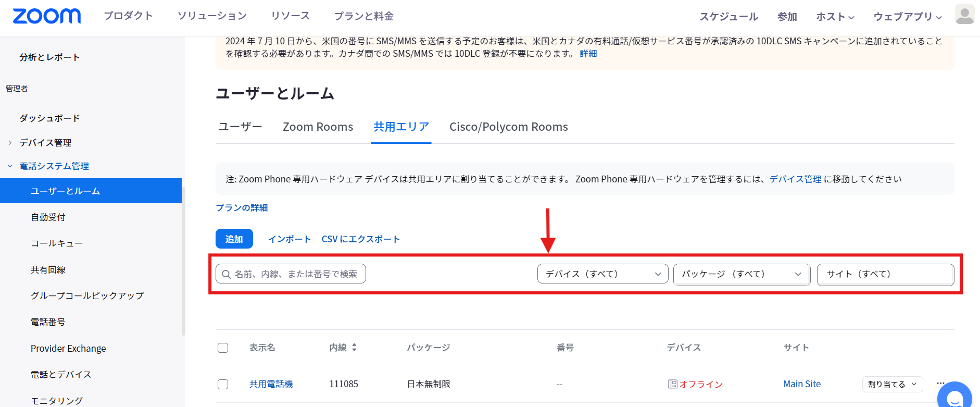Open 共用電話機 entry link
Image resolution: width=980 pixels, height=407 pixels.
tap(271, 384)
